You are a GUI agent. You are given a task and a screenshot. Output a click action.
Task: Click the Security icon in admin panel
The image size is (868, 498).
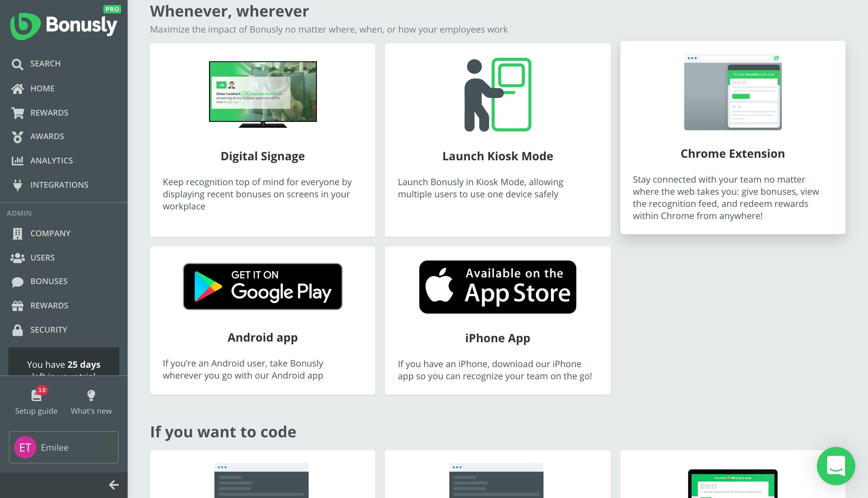[17, 330]
